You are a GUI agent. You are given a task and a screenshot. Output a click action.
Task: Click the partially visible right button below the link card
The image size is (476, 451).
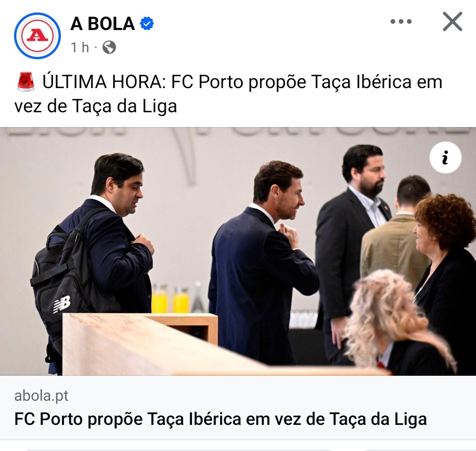(x=417, y=449)
